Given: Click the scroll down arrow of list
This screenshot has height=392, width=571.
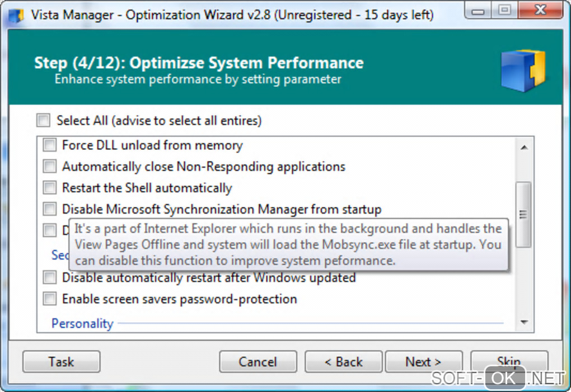Looking at the screenshot, I should click(524, 322).
